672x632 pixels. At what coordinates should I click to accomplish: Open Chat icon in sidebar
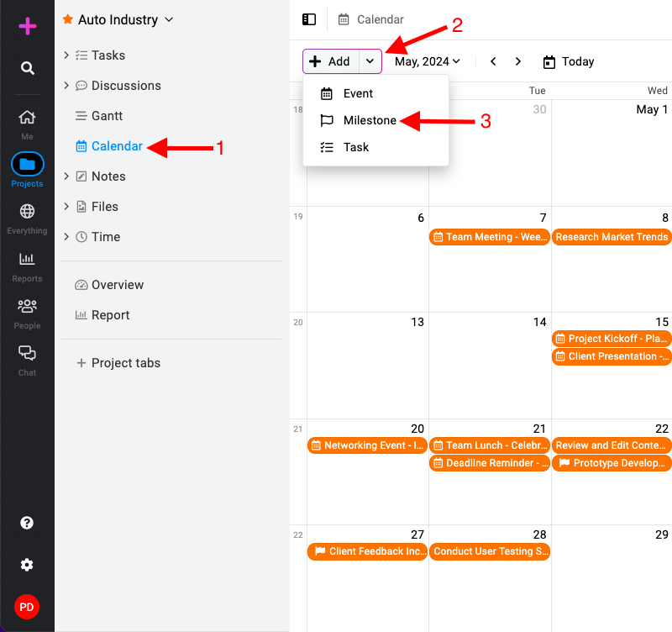pos(27,353)
